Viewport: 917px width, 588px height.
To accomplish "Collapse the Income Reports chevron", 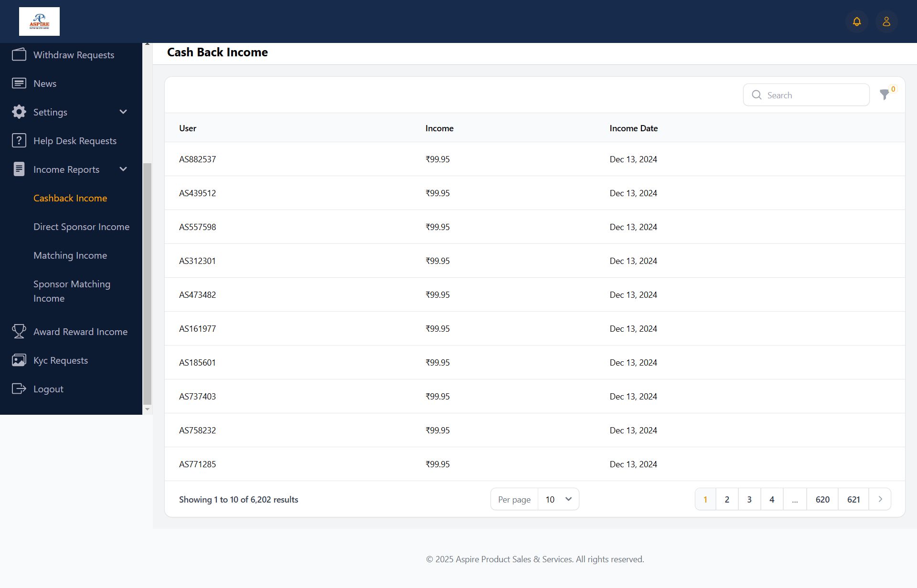I will tap(123, 169).
